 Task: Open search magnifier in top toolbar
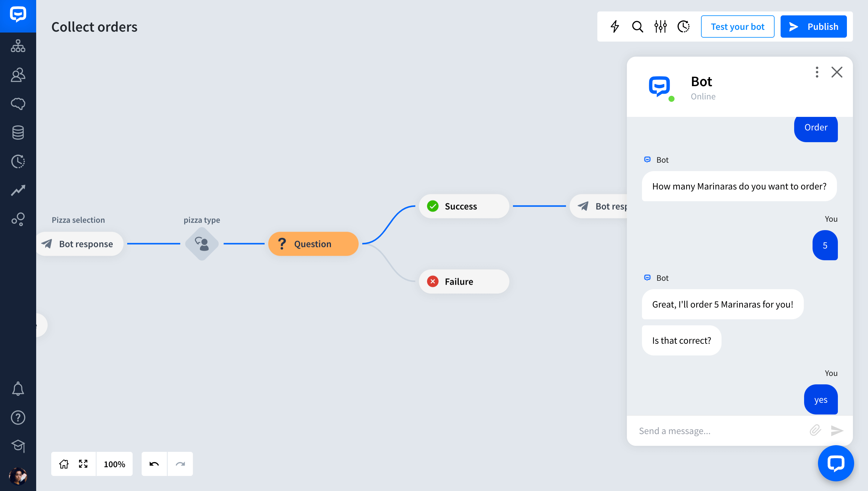[x=637, y=26]
